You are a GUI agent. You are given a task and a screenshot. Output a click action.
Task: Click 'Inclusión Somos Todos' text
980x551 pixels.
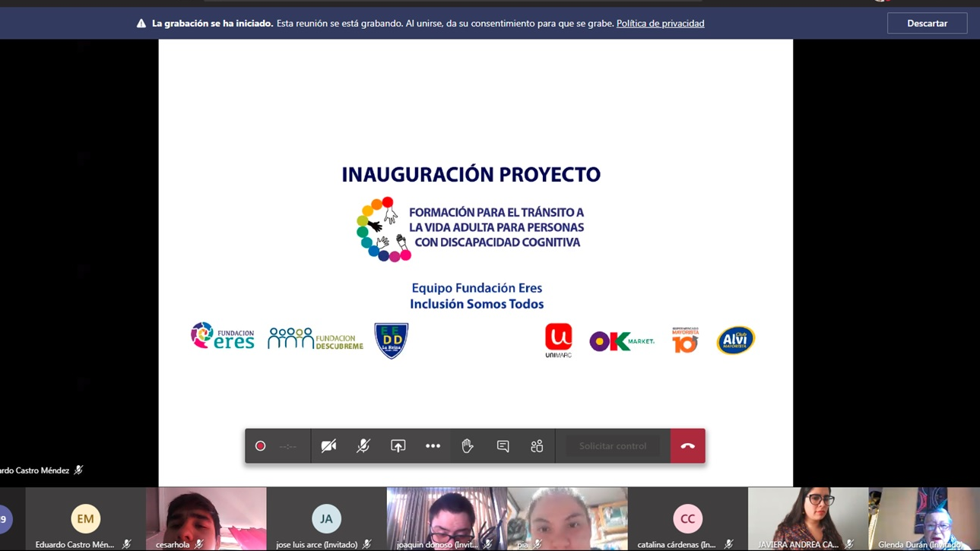477,304
